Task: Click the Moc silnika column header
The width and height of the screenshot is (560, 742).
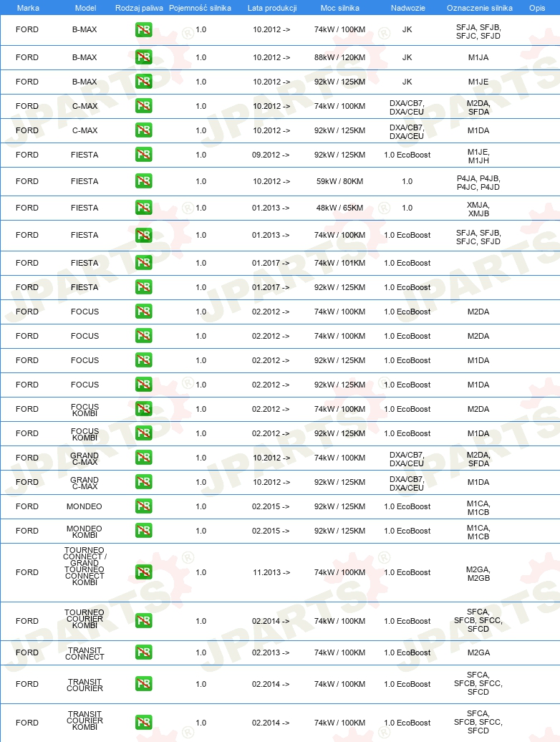Action: [x=339, y=8]
